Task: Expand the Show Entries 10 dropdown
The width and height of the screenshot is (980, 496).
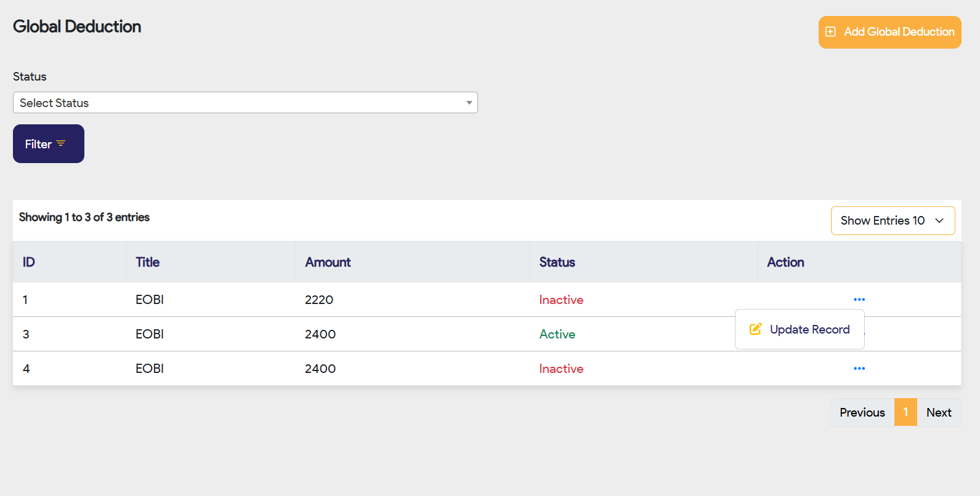Action: tap(893, 221)
